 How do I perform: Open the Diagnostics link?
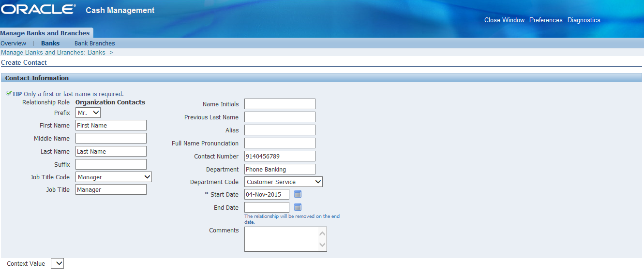pos(584,20)
